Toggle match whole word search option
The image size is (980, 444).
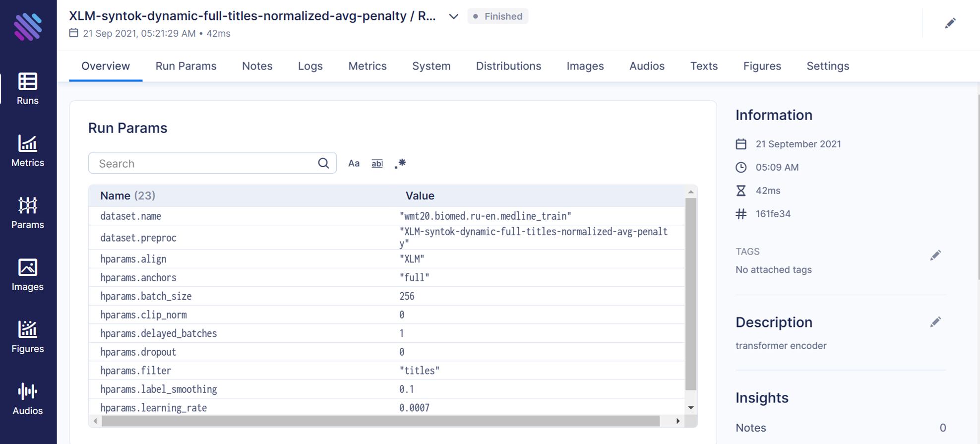click(377, 163)
